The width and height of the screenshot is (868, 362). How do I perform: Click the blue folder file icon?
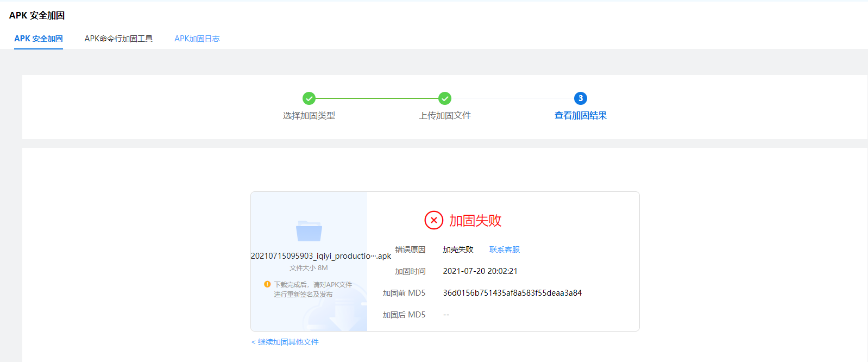pyautogui.click(x=309, y=231)
